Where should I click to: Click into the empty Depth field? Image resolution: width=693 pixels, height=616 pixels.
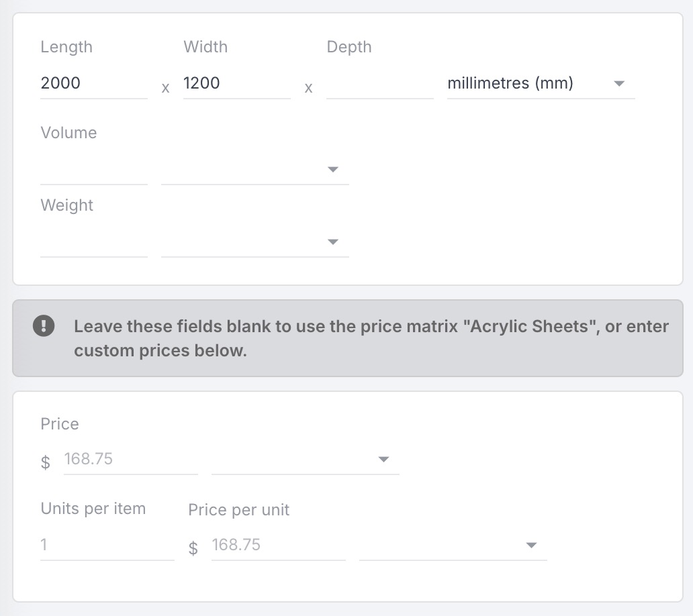coord(379,84)
